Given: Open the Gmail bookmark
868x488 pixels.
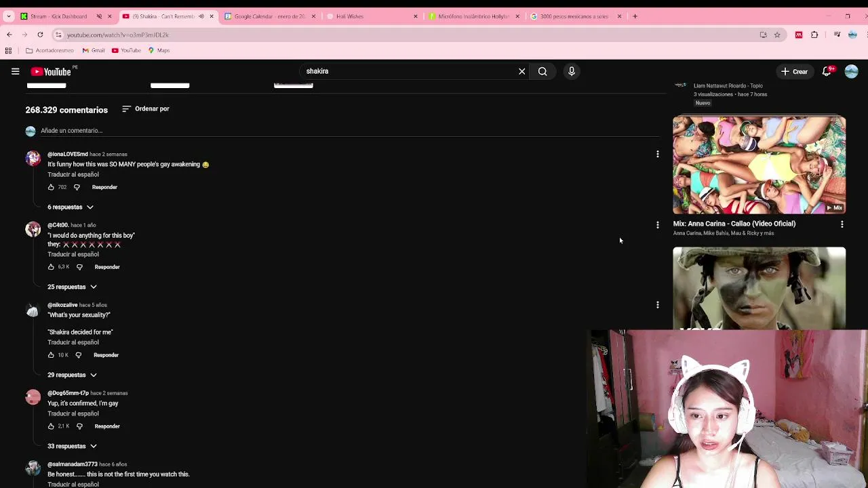Looking at the screenshot, I should (94, 50).
